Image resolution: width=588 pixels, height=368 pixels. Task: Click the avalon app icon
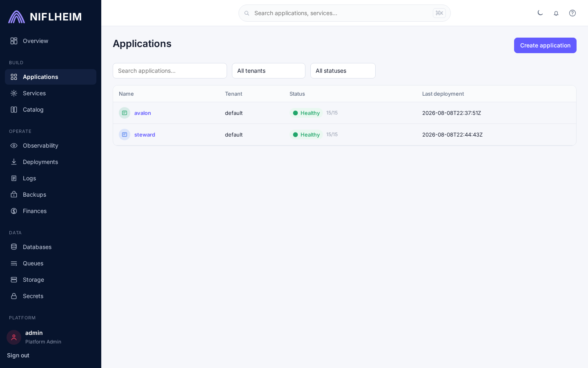click(125, 113)
